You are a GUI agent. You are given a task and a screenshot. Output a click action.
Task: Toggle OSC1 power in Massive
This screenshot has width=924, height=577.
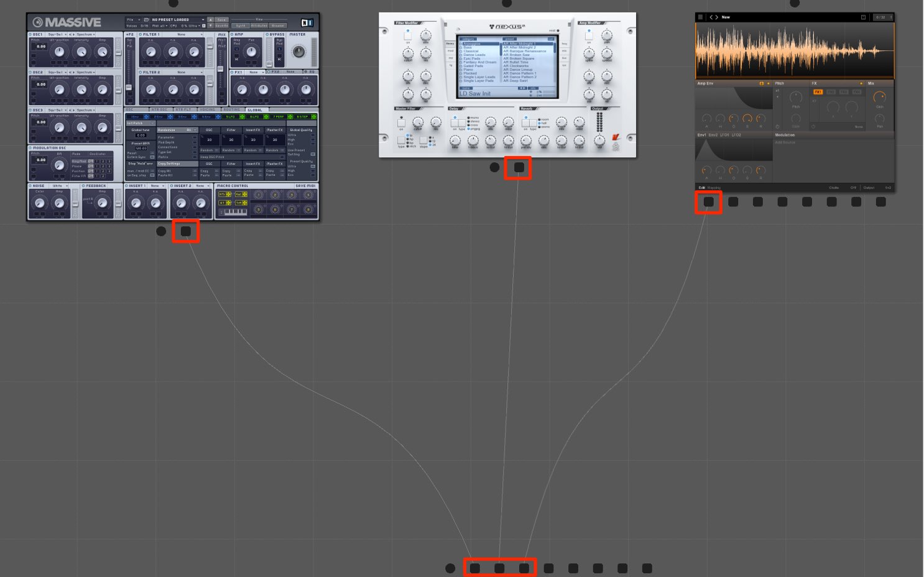pyautogui.click(x=31, y=35)
